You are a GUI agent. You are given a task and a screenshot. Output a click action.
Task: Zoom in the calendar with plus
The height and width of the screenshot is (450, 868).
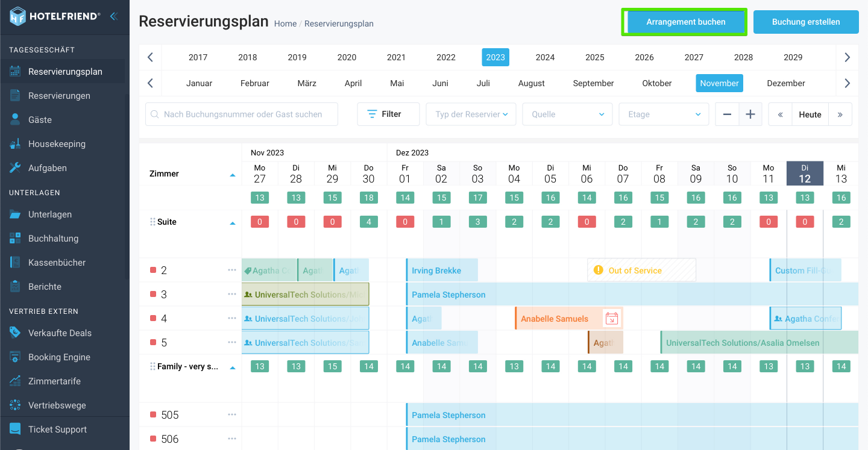[750, 114]
